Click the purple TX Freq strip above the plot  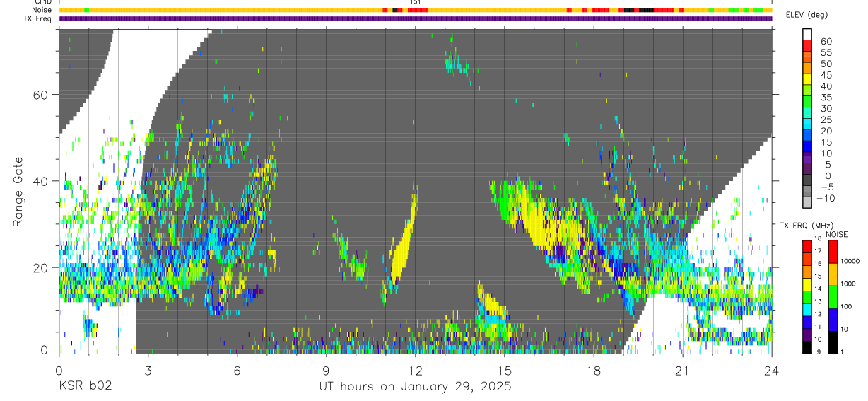coord(415,18)
